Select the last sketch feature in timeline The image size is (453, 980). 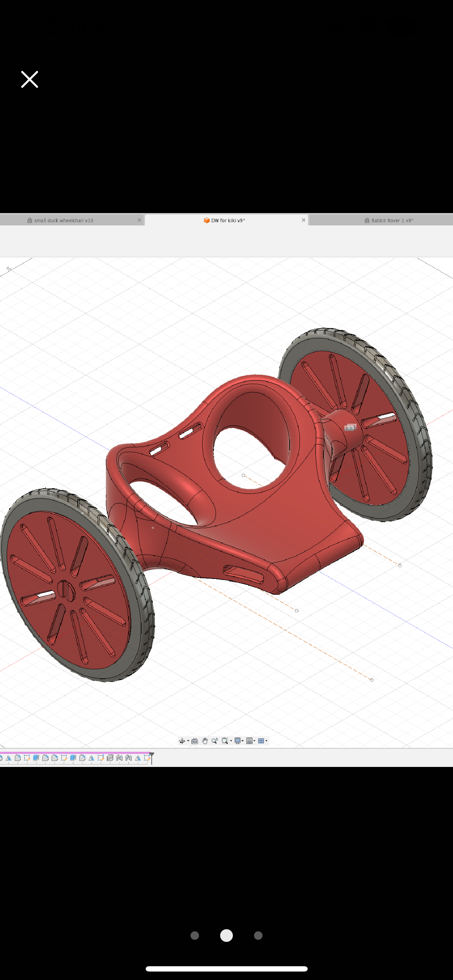coord(147,758)
